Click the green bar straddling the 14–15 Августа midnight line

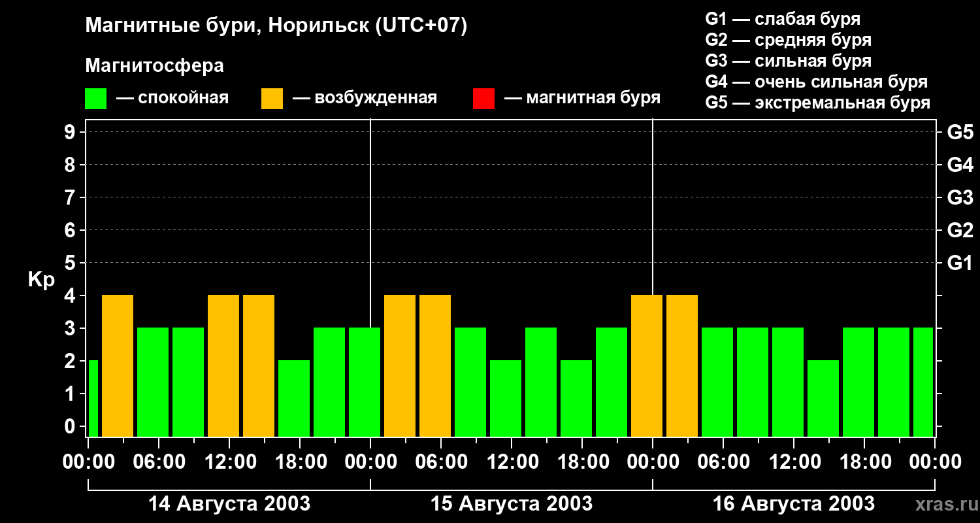pos(365,382)
